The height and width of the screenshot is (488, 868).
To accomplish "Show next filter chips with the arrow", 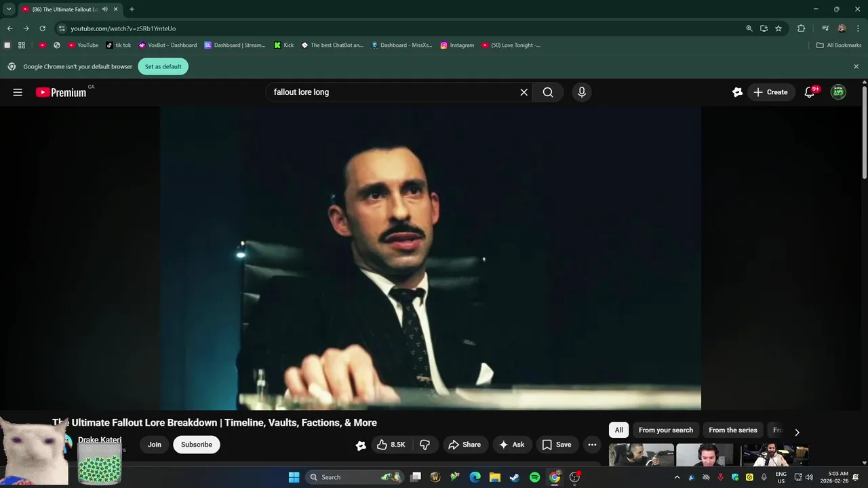I will [797, 432].
